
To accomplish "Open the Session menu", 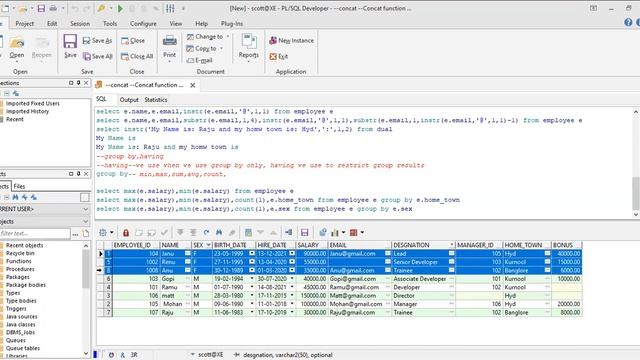I will 80,24.
